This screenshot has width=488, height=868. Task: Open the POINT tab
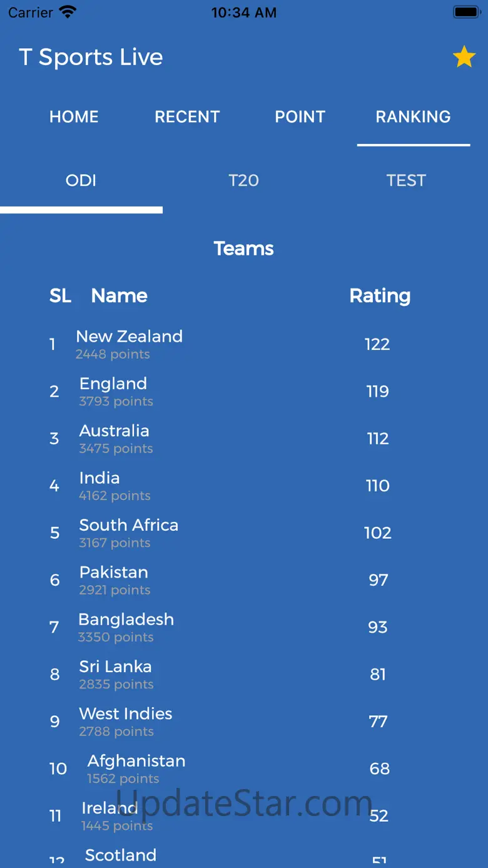300,116
